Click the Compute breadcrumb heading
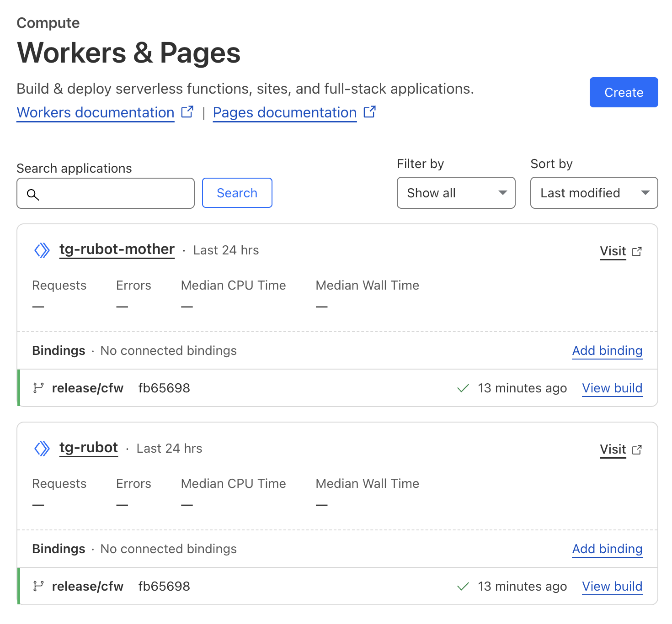The width and height of the screenshot is (672, 624). [x=48, y=23]
